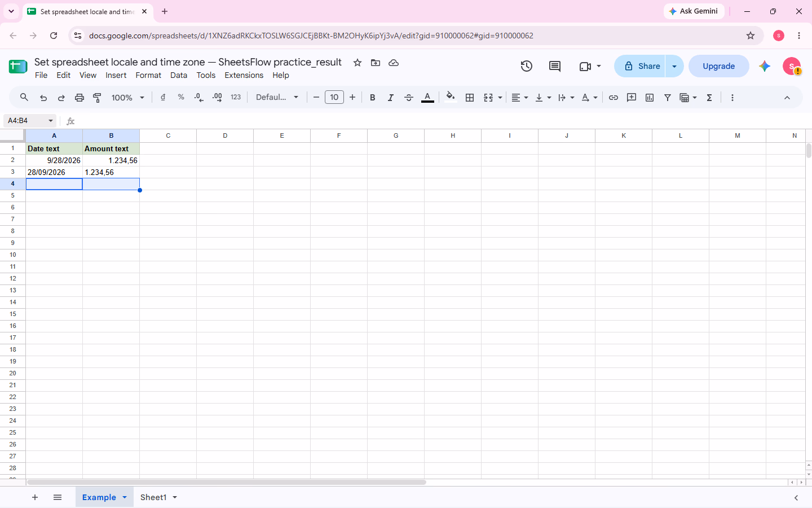Open the borders tool
The image size is (812, 508).
tap(469, 98)
